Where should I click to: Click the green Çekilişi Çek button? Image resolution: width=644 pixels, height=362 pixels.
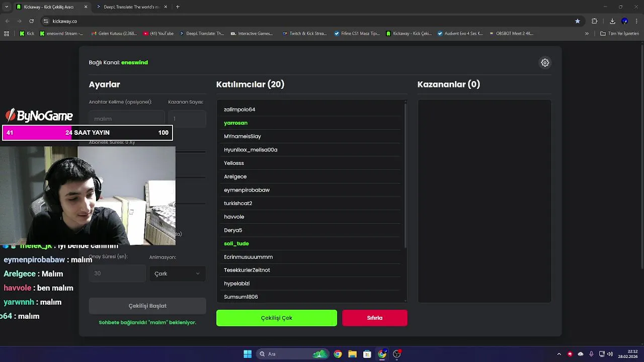(277, 318)
